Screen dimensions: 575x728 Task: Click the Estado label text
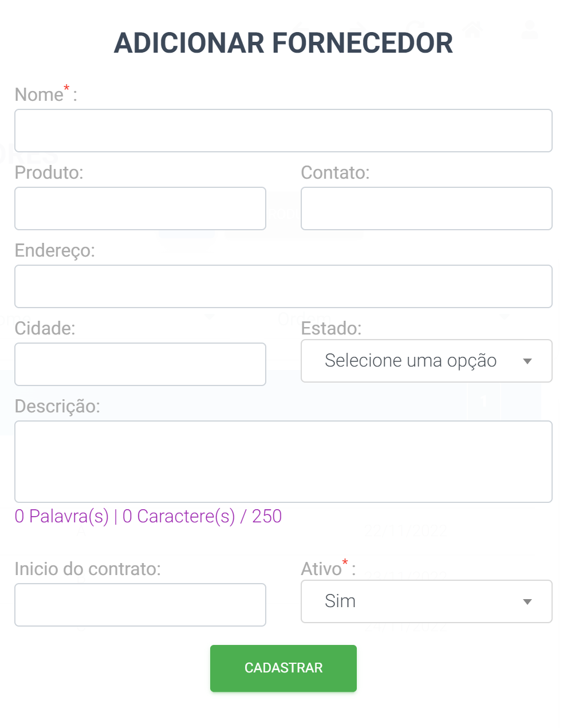point(332,328)
